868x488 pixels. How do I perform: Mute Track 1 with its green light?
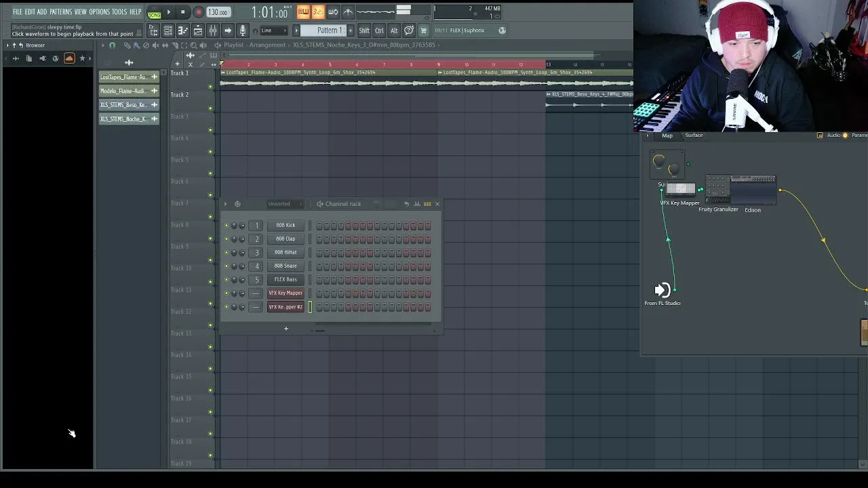(210, 86)
